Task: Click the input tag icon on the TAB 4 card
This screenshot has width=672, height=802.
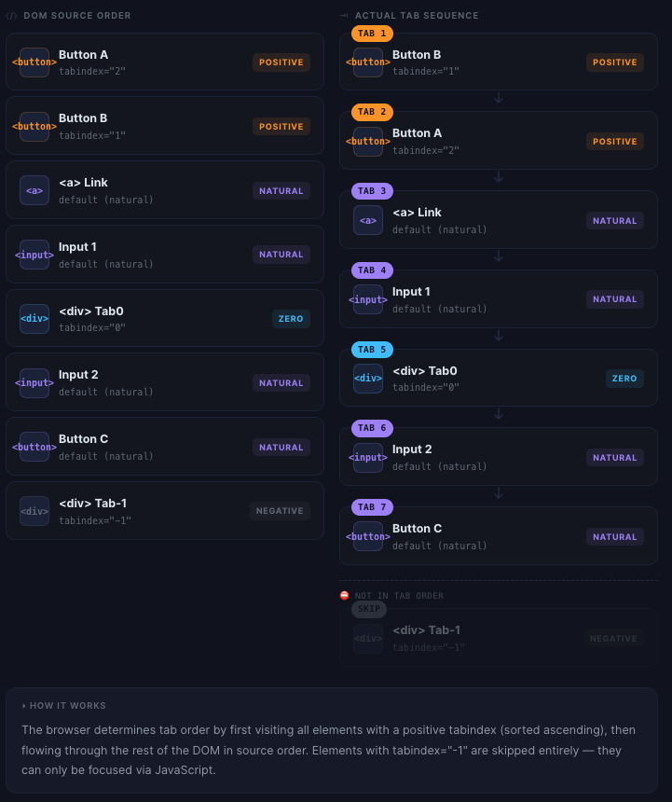Action: (368, 299)
